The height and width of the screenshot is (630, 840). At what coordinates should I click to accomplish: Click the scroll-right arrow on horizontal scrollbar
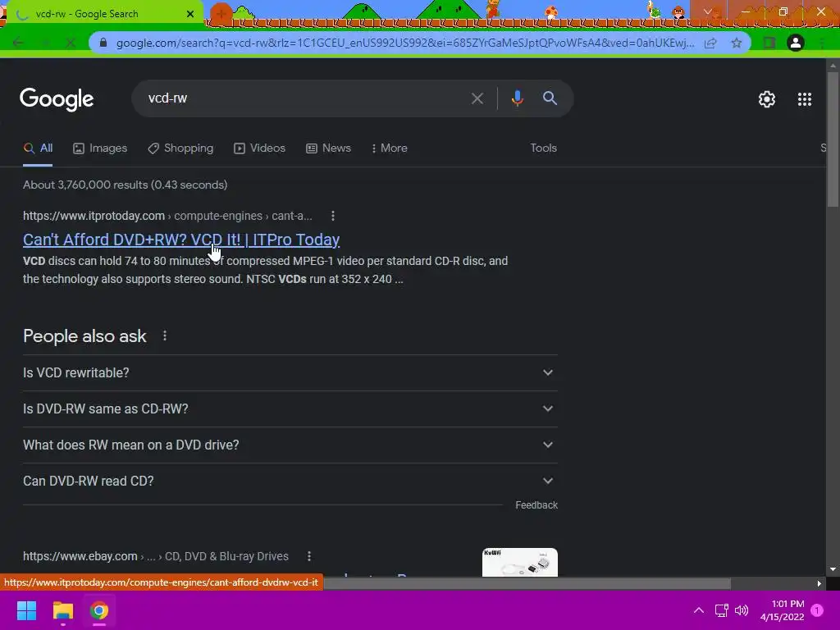pyautogui.click(x=819, y=583)
